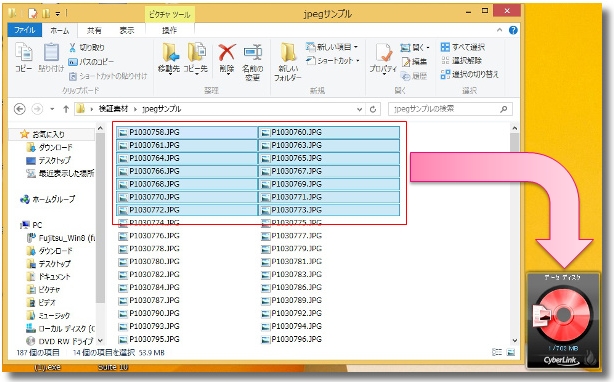Click Copy path (パスのコピー)
This screenshot has width=614, height=382.
pyautogui.click(x=91, y=61)
